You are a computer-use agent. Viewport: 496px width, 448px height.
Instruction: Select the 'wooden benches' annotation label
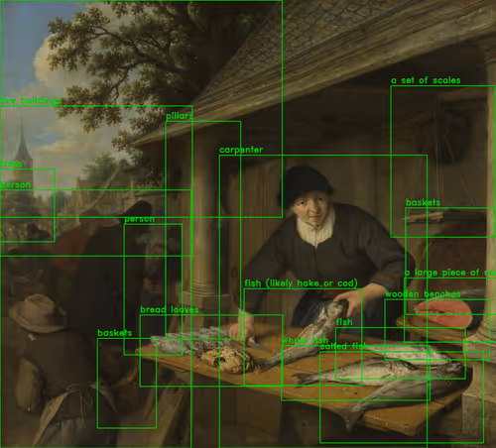pos(423,294)
